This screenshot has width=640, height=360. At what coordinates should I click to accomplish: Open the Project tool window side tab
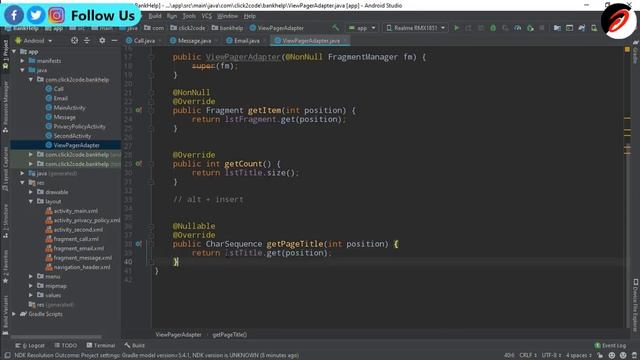coord(5,54)
